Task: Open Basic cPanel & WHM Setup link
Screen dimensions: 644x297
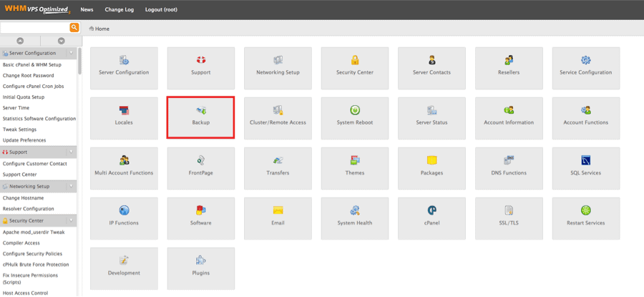Action: point(32,65)
